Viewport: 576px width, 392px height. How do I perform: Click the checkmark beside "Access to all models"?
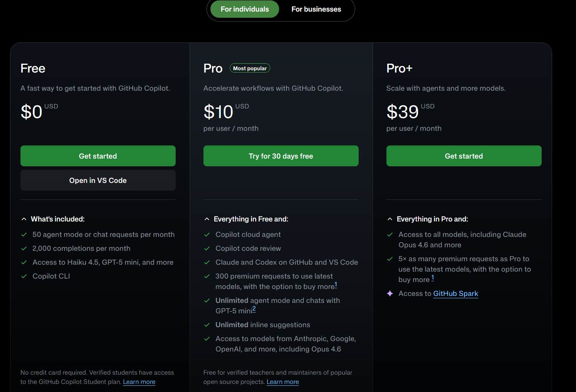pyautogui.click(x=390, y=235)
